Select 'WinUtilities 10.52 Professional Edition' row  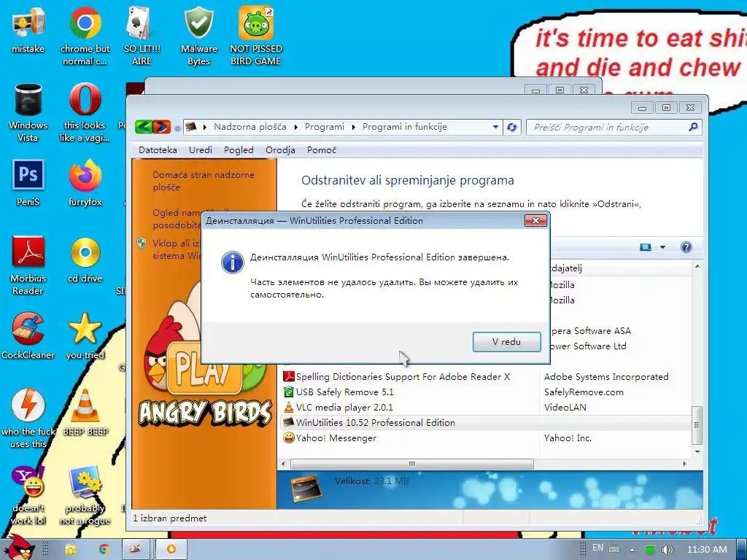click(x=486, y=422)
